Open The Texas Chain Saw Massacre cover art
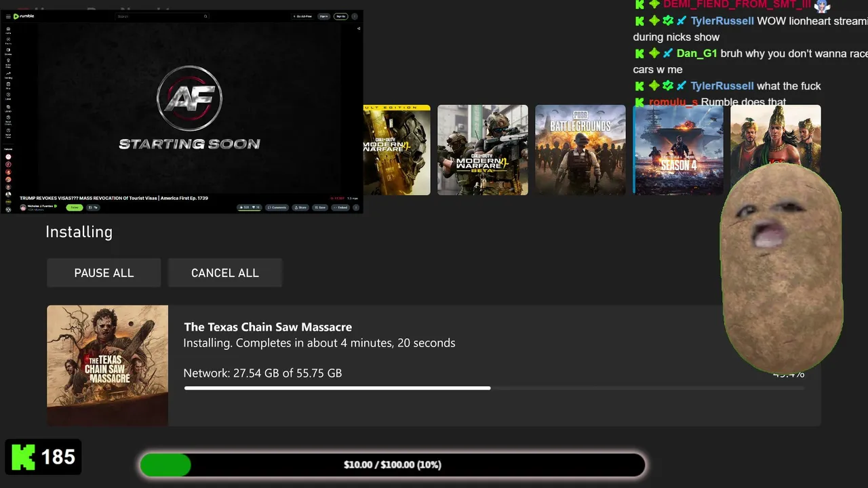This screenshot has height=488, width=868. click(x=107, y=365)
